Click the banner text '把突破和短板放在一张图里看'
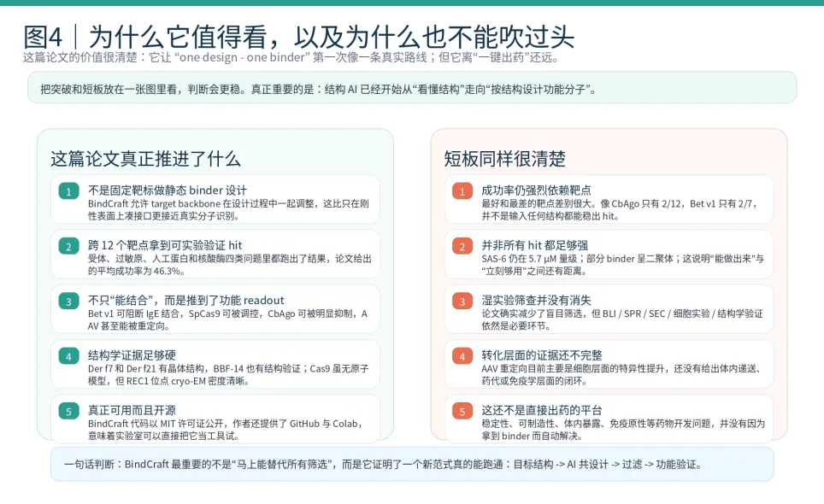The image size is (824, 504). click(319, 89)
